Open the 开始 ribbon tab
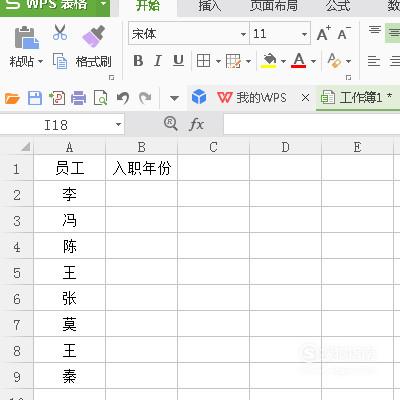The width and height of the screenshot is (400, 400). (x=148, y=6)
